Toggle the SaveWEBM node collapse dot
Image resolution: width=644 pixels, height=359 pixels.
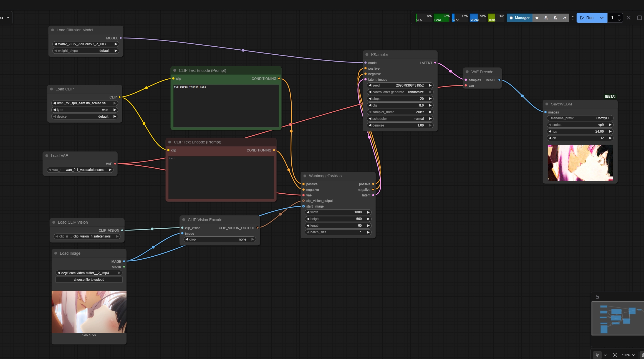coord(547,104)
